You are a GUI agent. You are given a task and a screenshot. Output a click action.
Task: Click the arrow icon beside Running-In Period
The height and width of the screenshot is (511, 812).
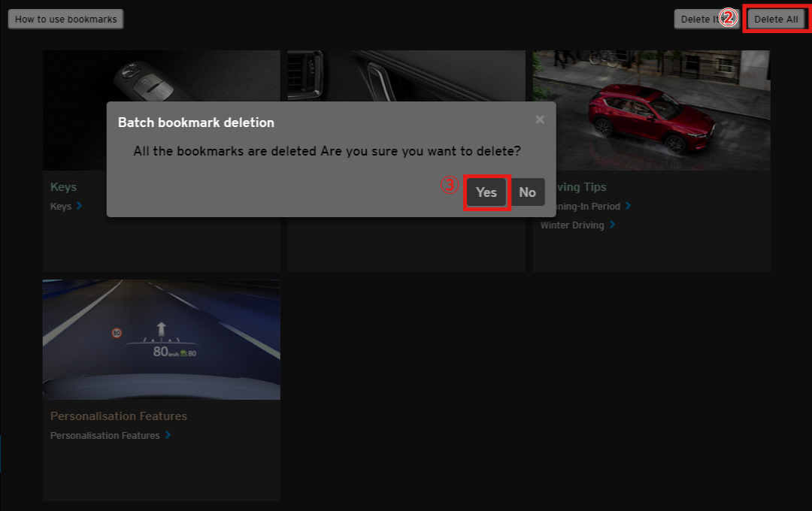pos(628,206)
